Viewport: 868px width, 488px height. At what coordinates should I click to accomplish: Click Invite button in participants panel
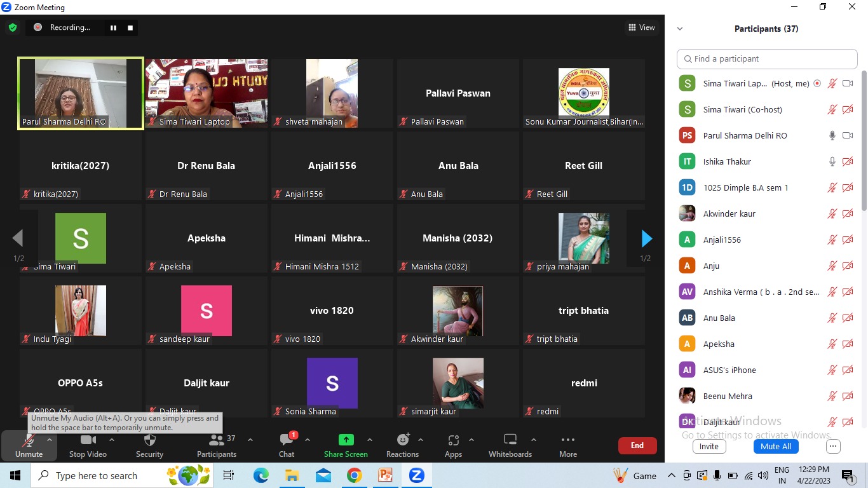pos(709,446)
